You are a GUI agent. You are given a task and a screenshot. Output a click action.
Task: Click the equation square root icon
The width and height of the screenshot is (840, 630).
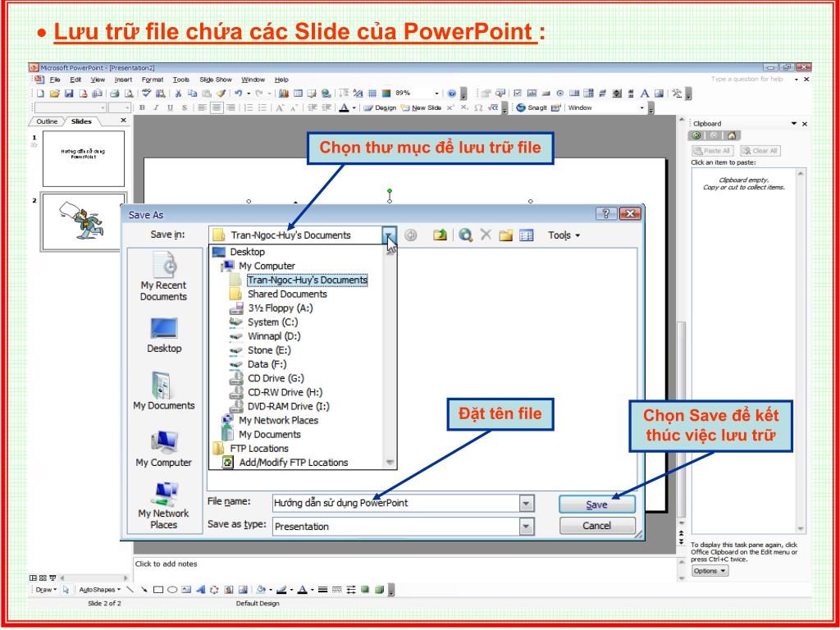(x=492, y=107)
